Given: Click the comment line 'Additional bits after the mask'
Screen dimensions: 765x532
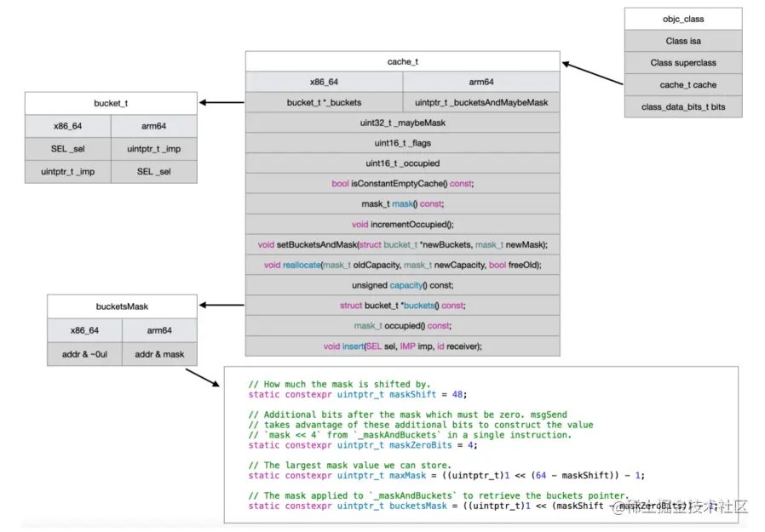Looking at the screenshot, I should click(x=408, y=415).
